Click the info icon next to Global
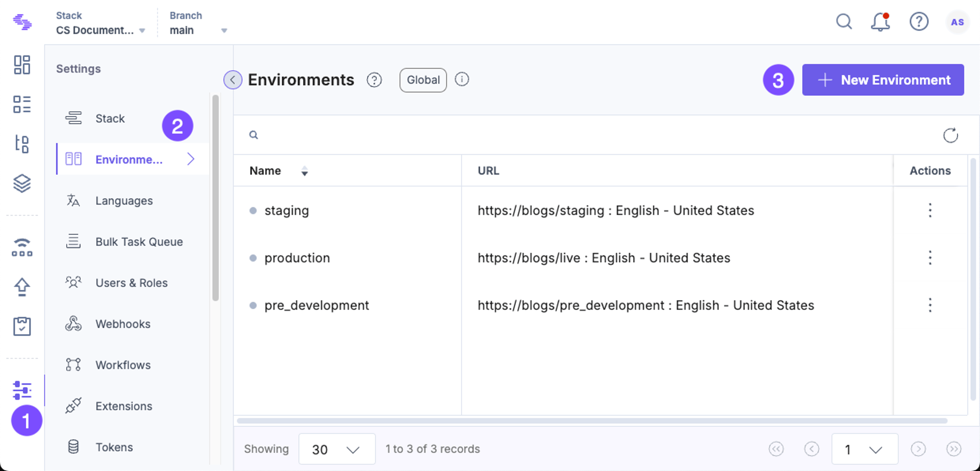Image resolution: width=980 pixels, height=471 pixels. click(x=462, y=79)
